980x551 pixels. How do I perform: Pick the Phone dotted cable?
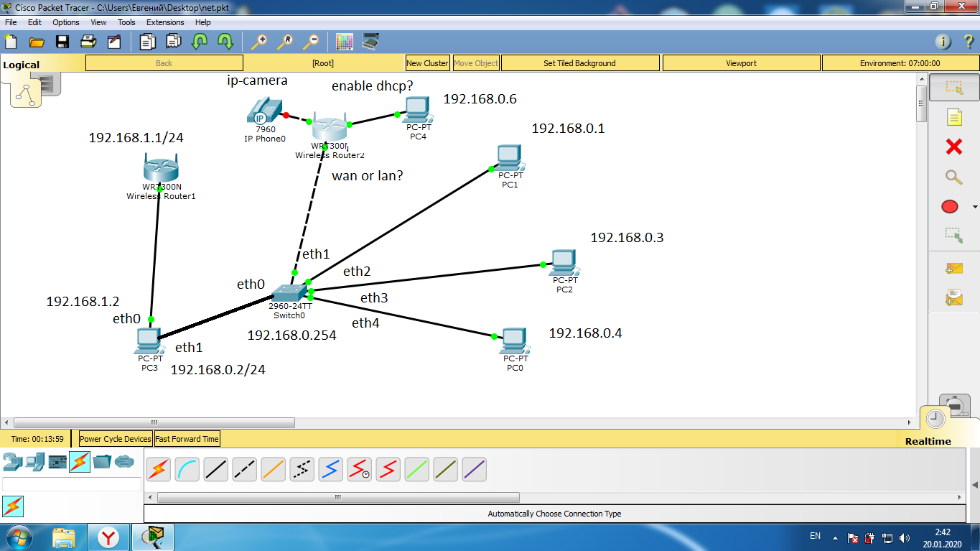tap(302, 470)
